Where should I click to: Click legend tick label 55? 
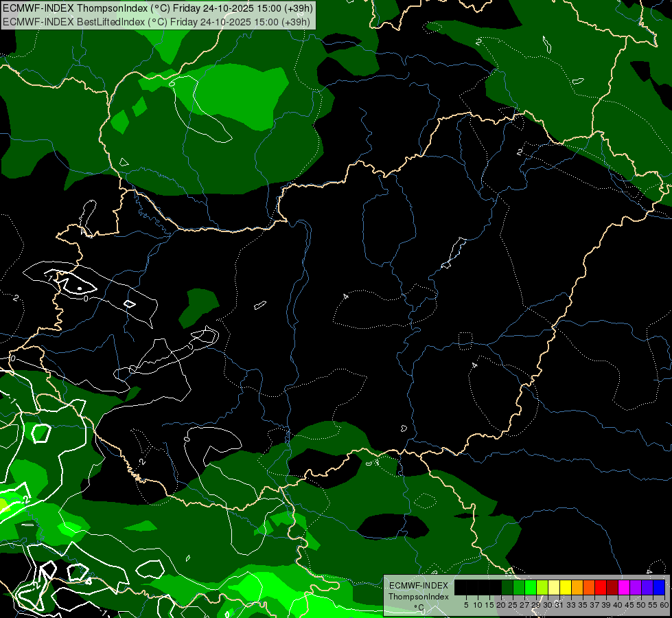[653, 605]
